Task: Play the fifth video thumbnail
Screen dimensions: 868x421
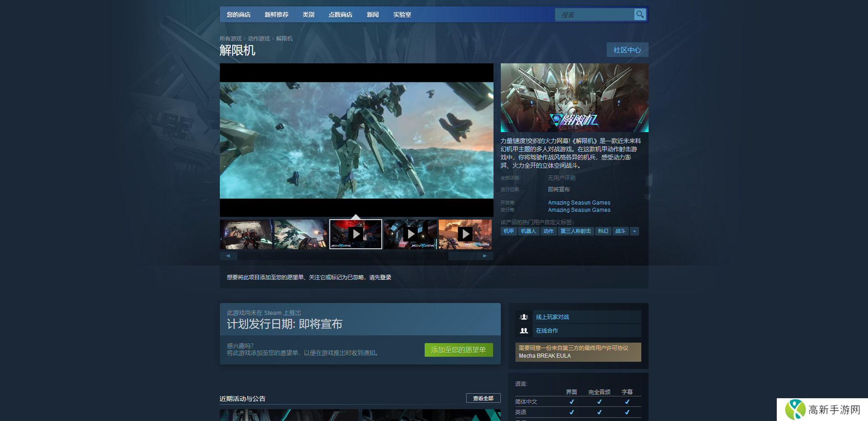Action: [465, 234]
